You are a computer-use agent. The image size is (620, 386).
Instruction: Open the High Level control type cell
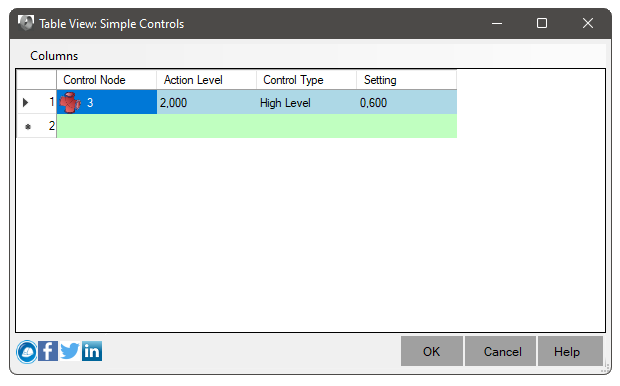[306, 102]
